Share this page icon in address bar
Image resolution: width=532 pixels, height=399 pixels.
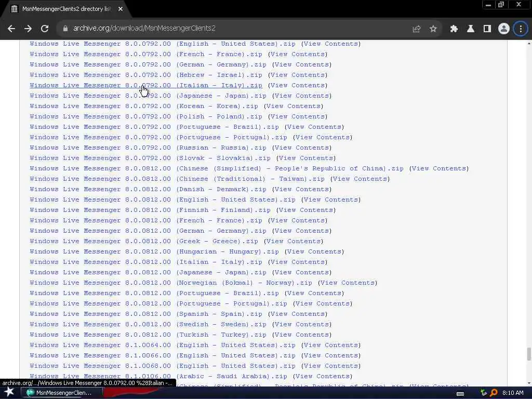416,29
